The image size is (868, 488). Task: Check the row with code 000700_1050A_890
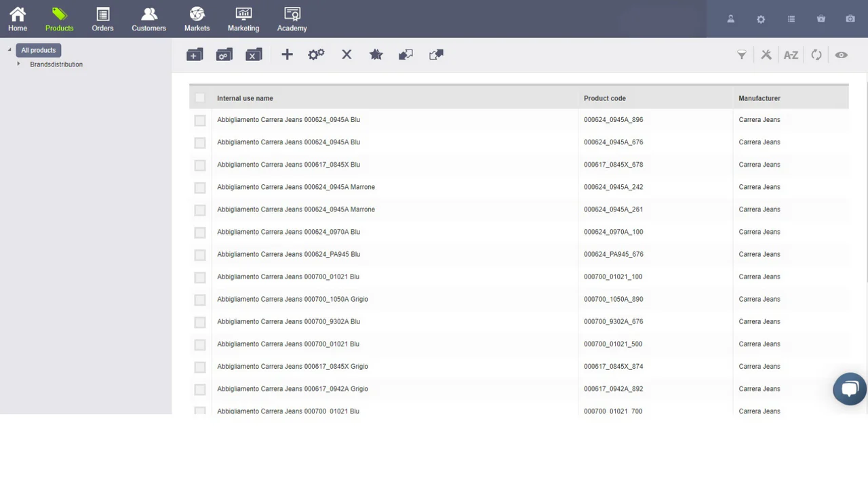pyautogui.click(x=199, y=300)
